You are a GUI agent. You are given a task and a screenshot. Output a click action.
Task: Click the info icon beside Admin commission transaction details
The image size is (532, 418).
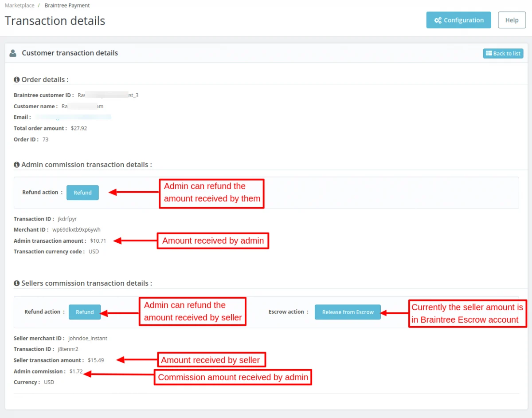point(16,164)
